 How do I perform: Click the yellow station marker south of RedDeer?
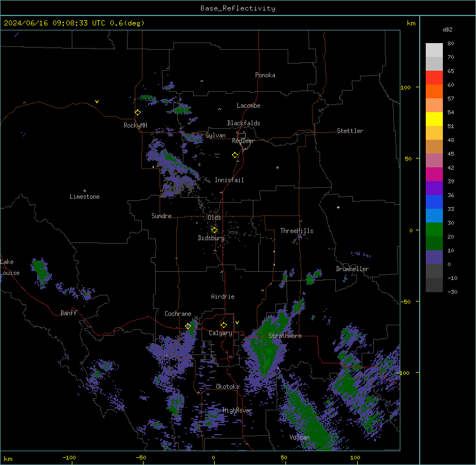235,155
